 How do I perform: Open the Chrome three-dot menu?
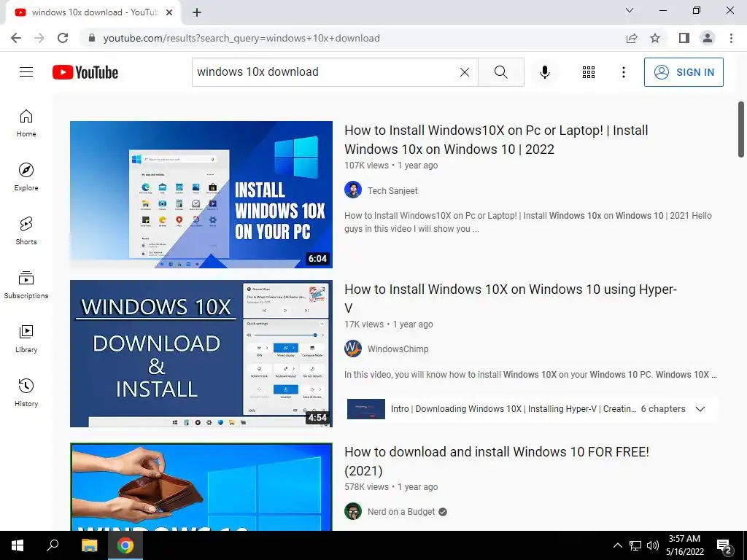(x=731, y=38)
